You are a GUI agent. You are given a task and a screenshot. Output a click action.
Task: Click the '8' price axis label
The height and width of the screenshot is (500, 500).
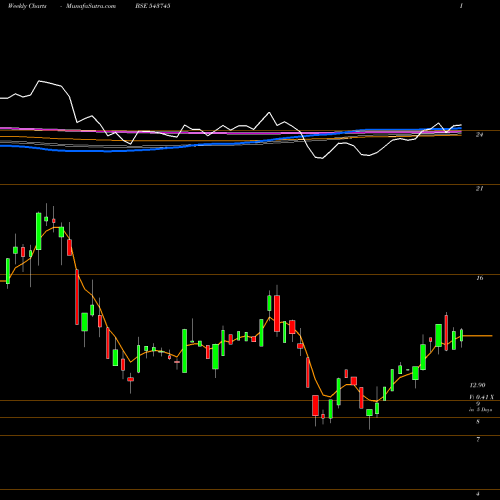pyautogui.click(x=478, y=422)
